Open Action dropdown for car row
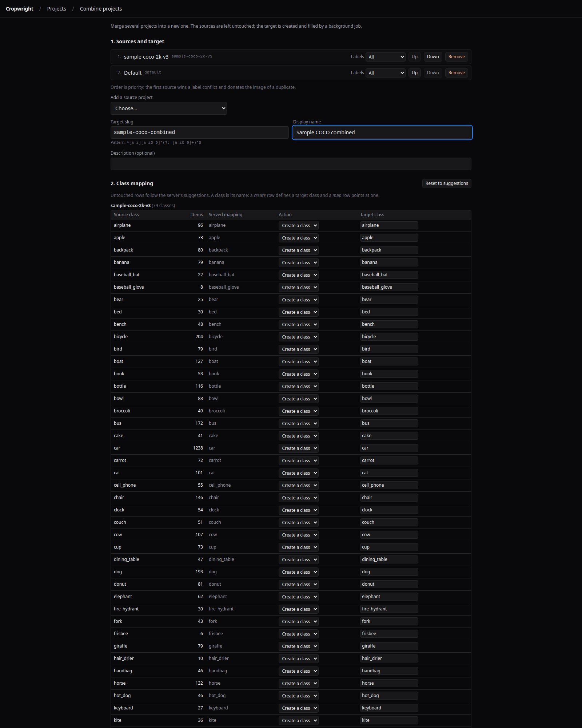 pos(299,448)
